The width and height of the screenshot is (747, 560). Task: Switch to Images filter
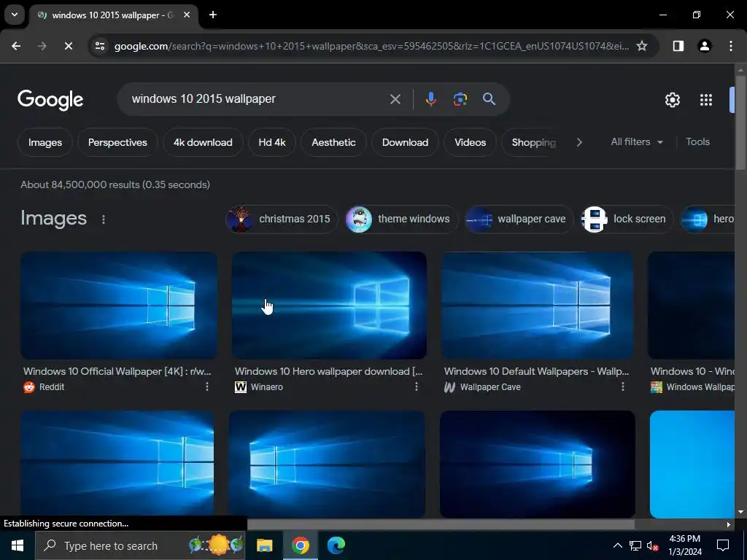44,142
